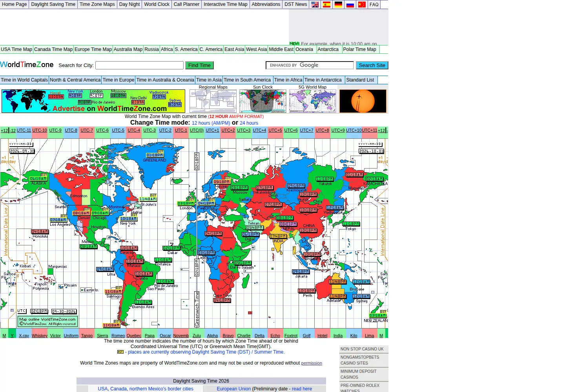Open the Standard List tab
565x392 pixels.
pos(360,80)
